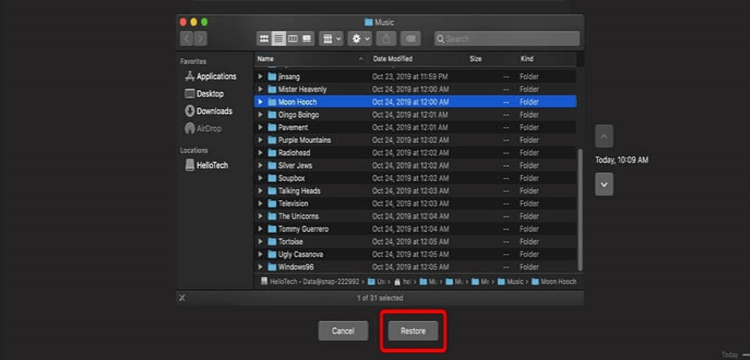This screenshot has height=360, width=750.
Task: Switch to icon view
Action: click(264, 39)
